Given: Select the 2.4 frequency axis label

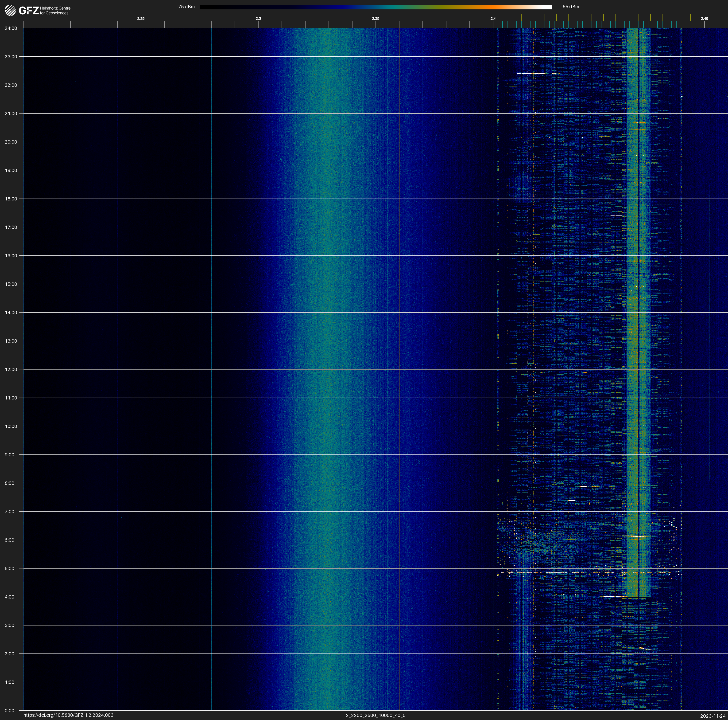Looking at the screenshot, I should coord(493,19).
